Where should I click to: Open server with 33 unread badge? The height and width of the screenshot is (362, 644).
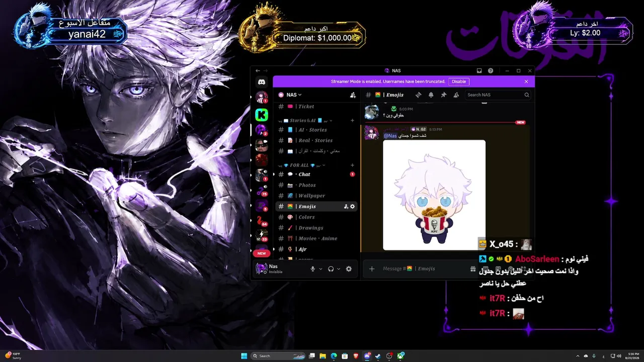coord(262,236)
